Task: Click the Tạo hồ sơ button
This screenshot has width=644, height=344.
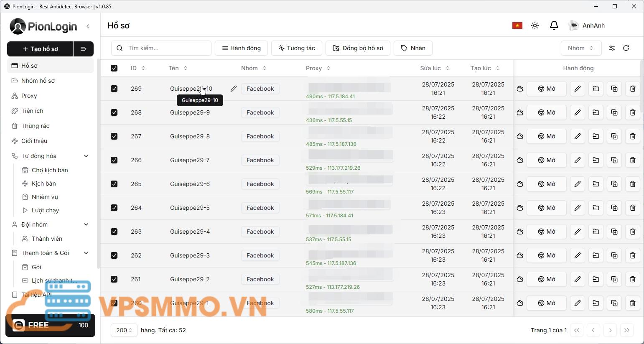Action: tap(41, 49)
